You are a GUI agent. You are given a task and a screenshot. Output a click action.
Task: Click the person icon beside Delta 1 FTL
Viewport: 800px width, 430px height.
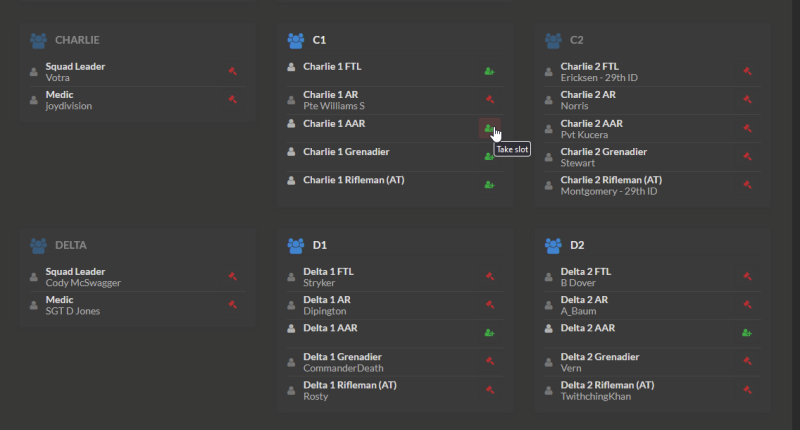pyautogui.click(x=291, y=277)
